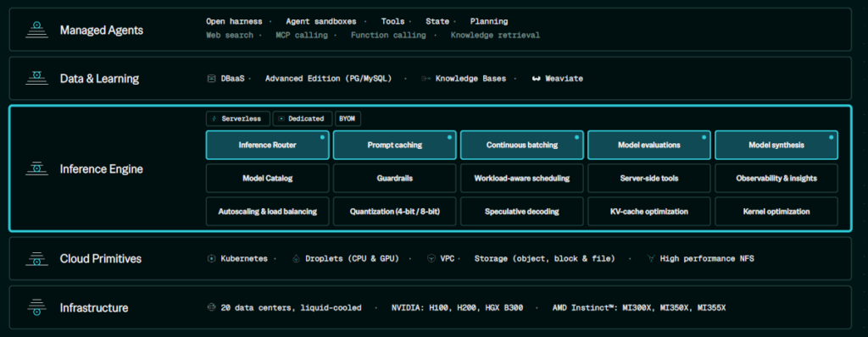This screenshot has width=868, height=337.
Task: Click the State text in Managed Agents
Action: pyautogui.click(x=437, y=21)
